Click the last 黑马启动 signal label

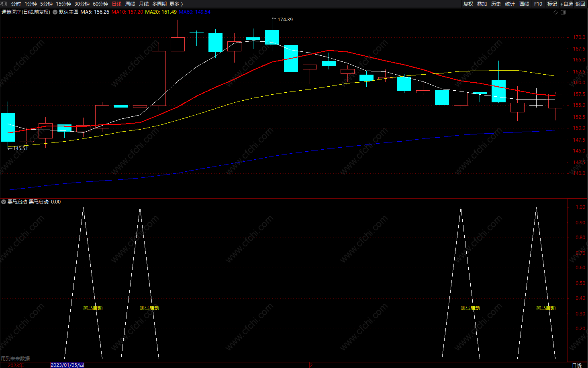(x=546, y=308)
